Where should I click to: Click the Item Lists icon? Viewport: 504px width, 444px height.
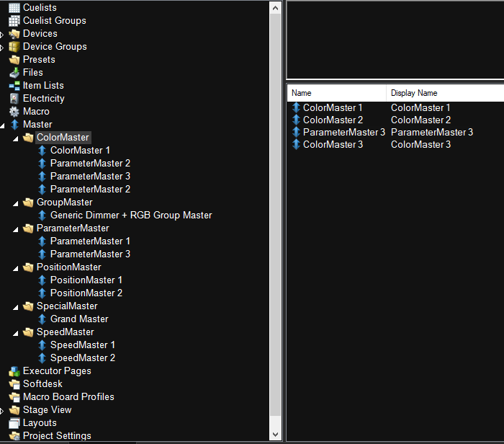coord(14,86)
